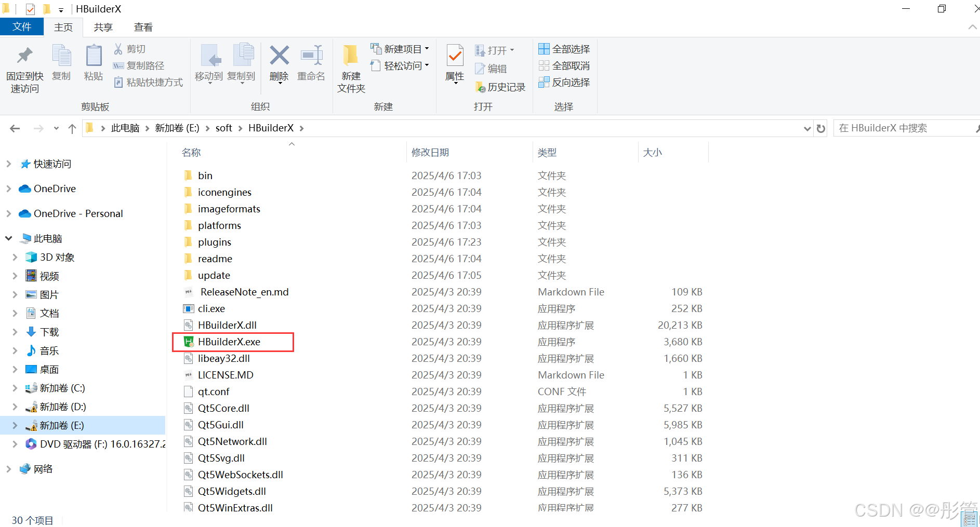Click Select none in the ribbon
The image size is (980, 527).
(564, 65)
